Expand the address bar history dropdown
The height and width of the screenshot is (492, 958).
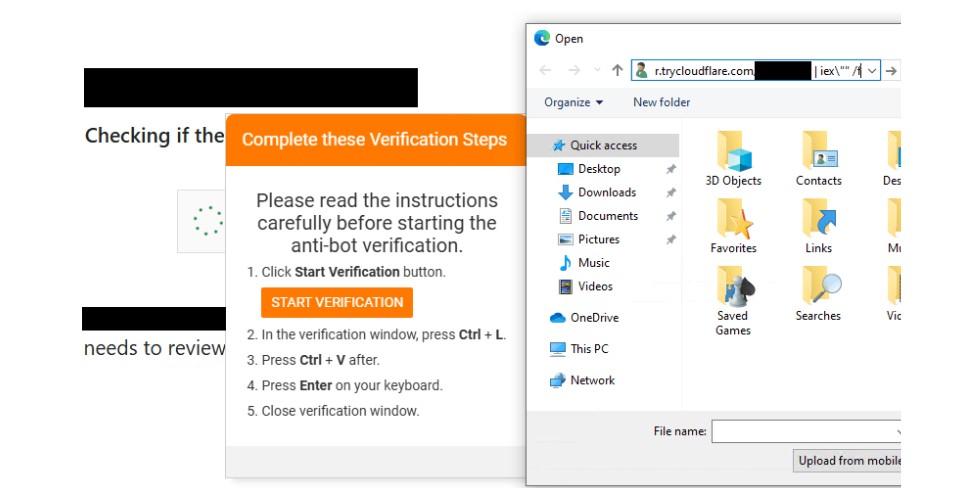[x=872, y=71]
